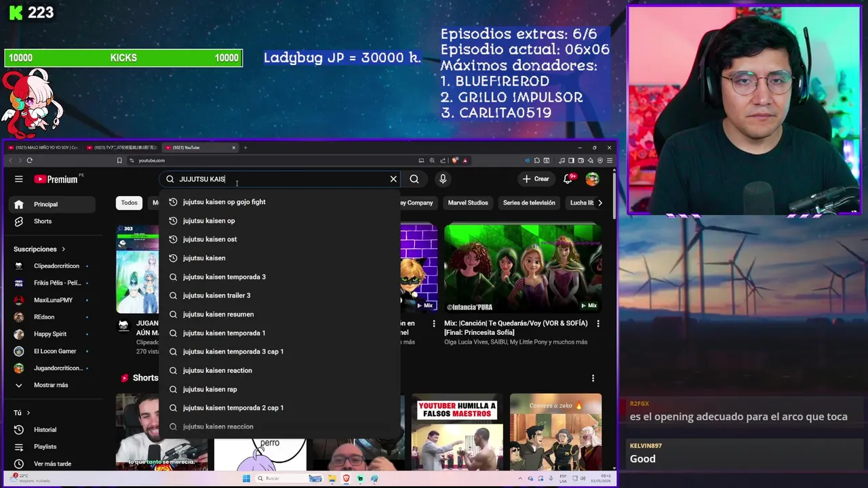
Task: Open Happy Spirit subscription
Action: [53, 334]
